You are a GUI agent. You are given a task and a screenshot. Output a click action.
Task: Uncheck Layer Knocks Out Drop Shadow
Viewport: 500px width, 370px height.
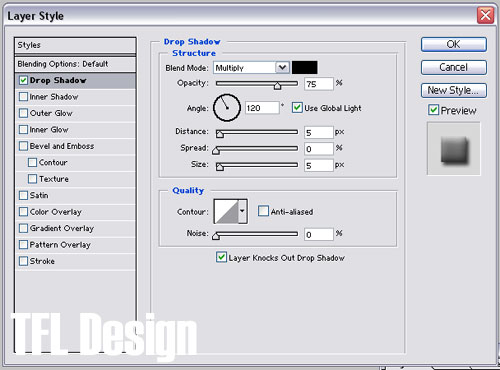coord(221,257)
